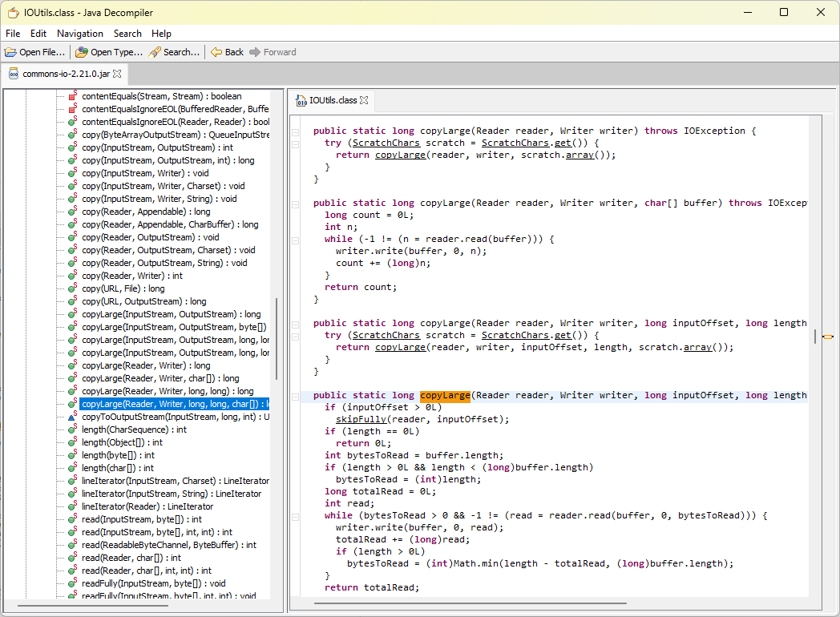Collapse the highlighted copyLarge method body
Image resolution: width=840 pixels, height=617 pixels.
pos(295,396)
